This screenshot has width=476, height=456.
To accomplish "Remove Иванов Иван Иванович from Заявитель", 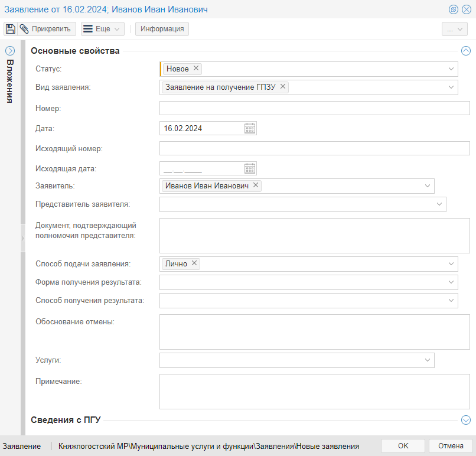I will tap(256, 185).
